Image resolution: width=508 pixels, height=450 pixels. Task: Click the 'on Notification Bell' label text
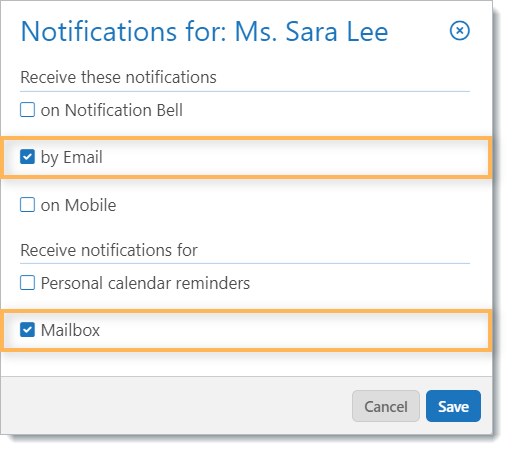point(112,110)
